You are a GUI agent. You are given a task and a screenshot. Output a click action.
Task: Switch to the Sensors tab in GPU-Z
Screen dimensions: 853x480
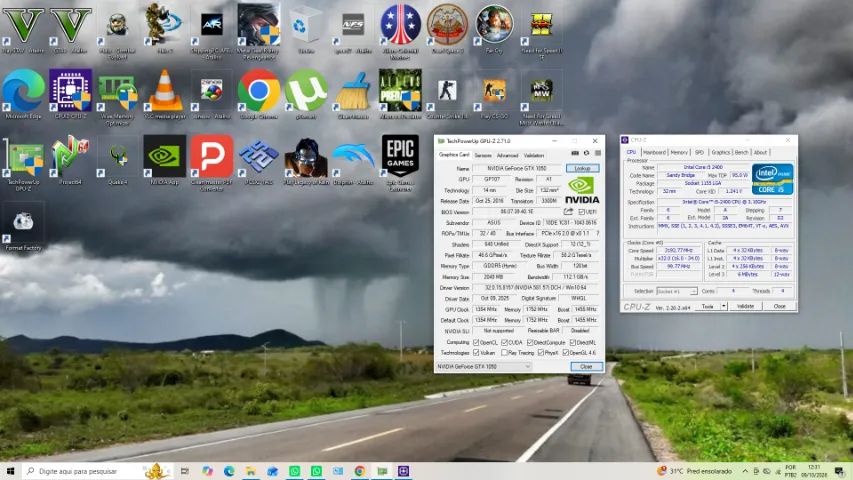pyautogui.click(x=483, y=155)
